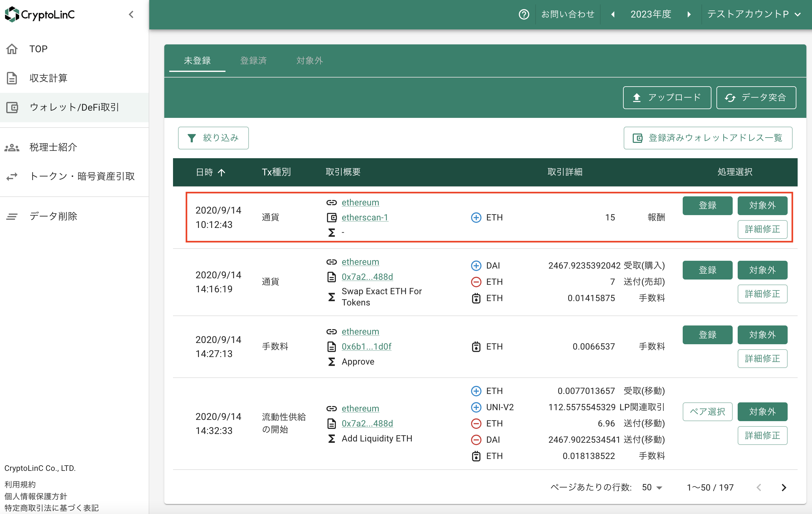Viewport: 812px width, 514px height.
Task: Open the etherscan-1 wallet link
Action: coord(364,217)
